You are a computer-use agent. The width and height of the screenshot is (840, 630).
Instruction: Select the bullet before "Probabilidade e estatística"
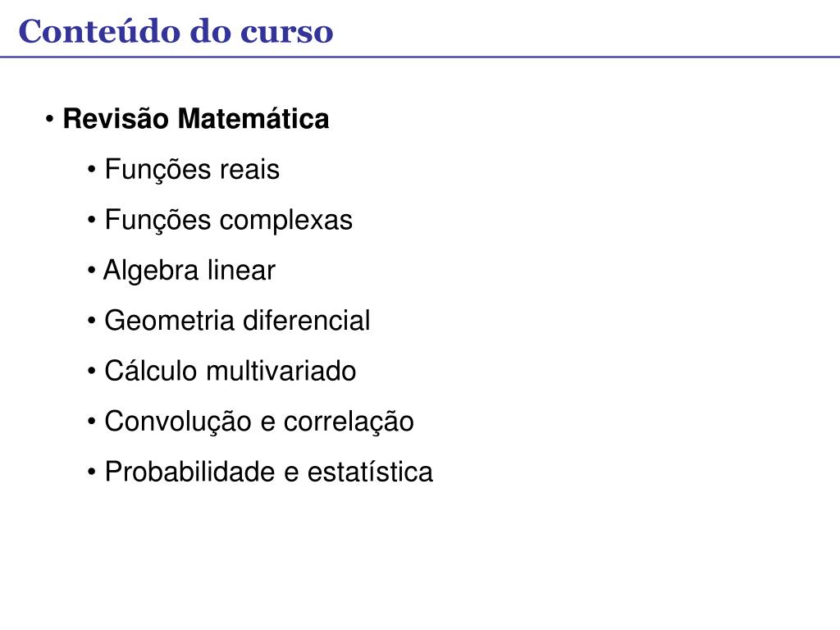click(x=92, y=472)
